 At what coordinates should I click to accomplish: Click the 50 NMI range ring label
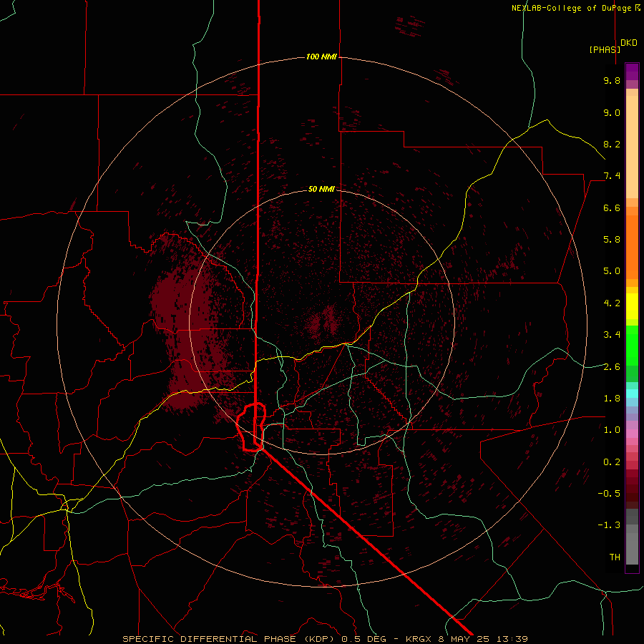point(321,189)
